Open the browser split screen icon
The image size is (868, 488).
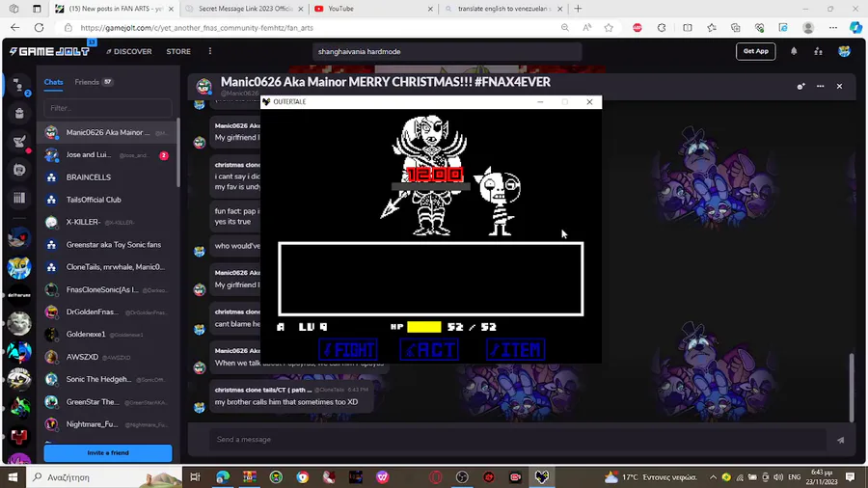click(688, 28)
